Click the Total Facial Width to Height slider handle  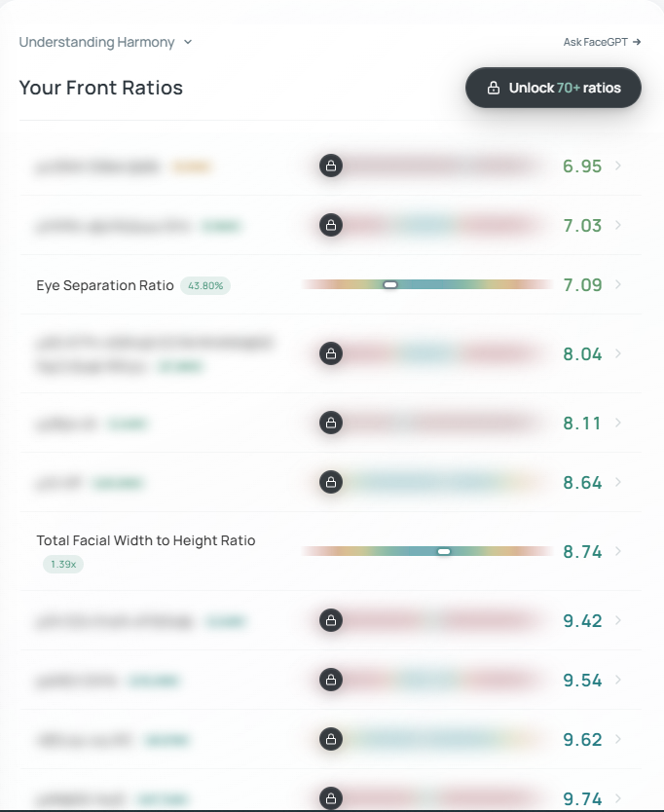coord(444,551)
